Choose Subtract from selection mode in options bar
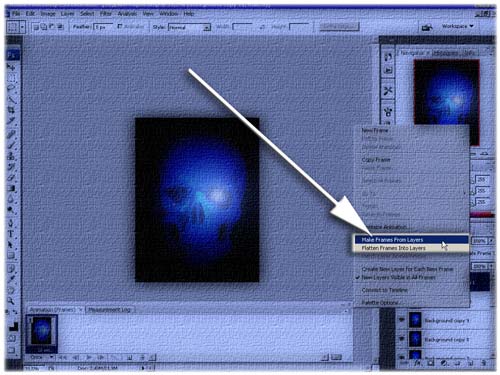 (52, 27)
